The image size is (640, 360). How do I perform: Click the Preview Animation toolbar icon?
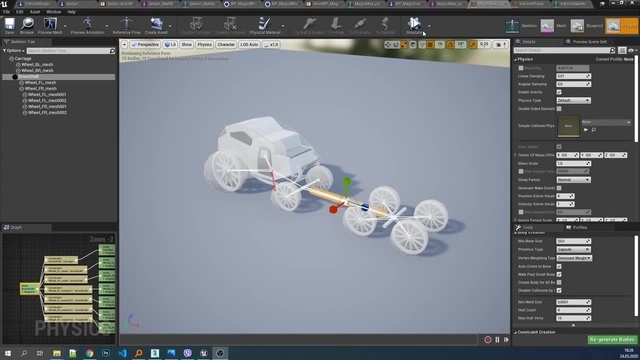click(87, 24)
